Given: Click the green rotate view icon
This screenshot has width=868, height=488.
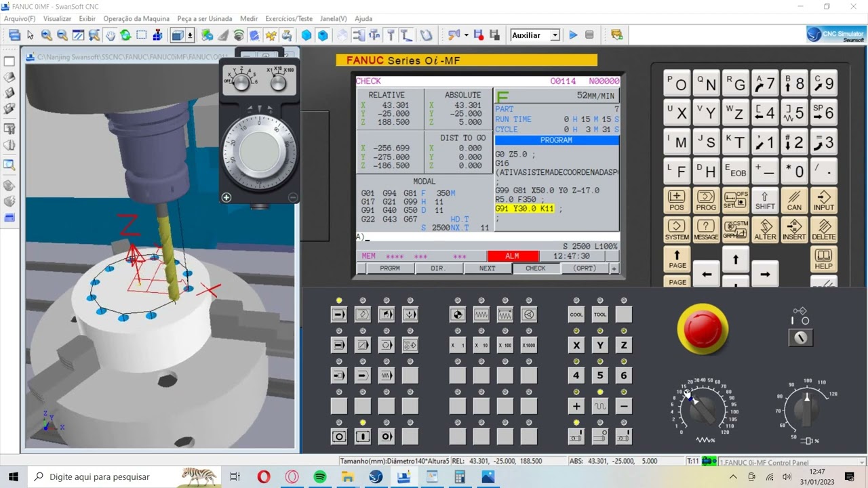Looking at the screenshot, I should [x=125, y=35].
